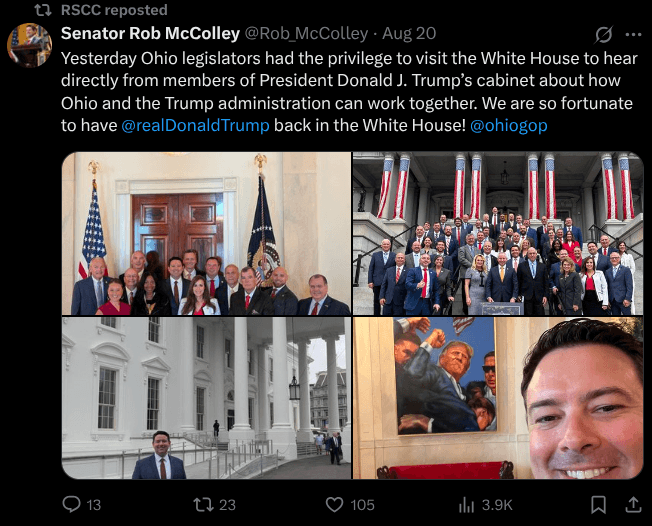Open the selfie with painting photo
This screenshot has height=526, width=652.
pyautogui.click(x=498, y=398)
